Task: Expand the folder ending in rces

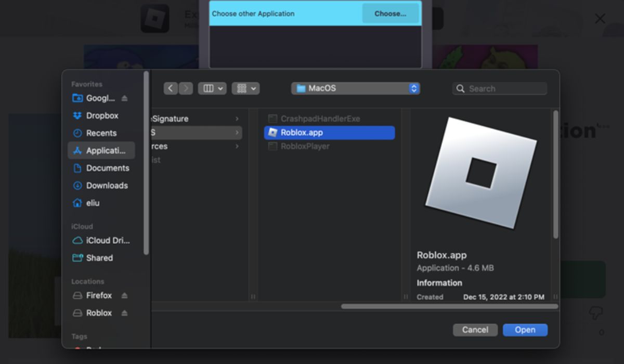Action: 237,147
